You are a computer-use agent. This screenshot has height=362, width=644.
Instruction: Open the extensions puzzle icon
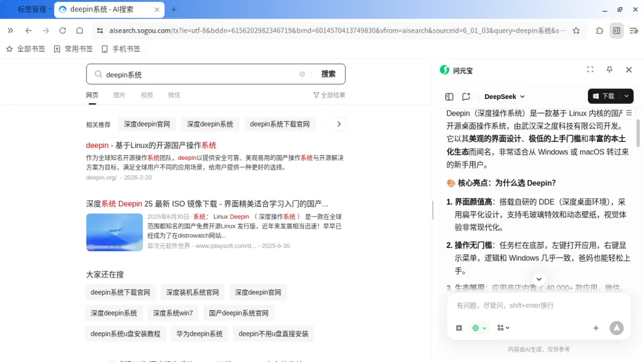600,30
